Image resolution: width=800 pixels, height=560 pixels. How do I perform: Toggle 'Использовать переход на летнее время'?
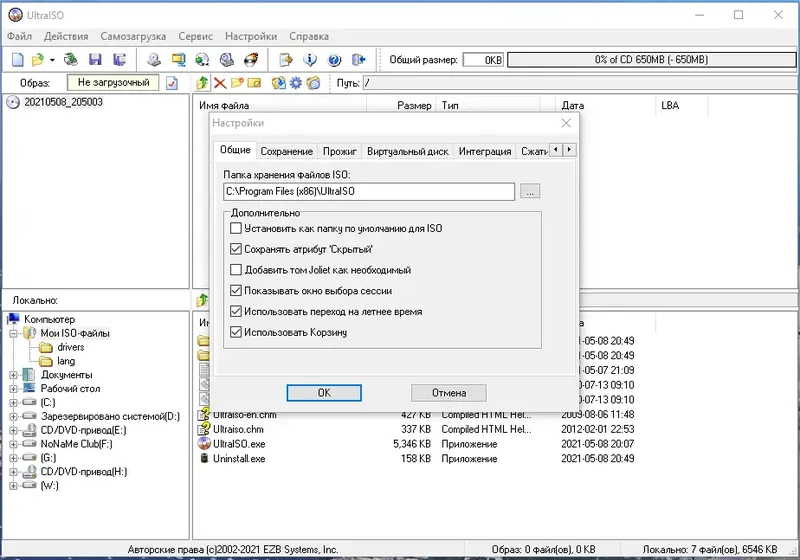[x=236, y=311]
